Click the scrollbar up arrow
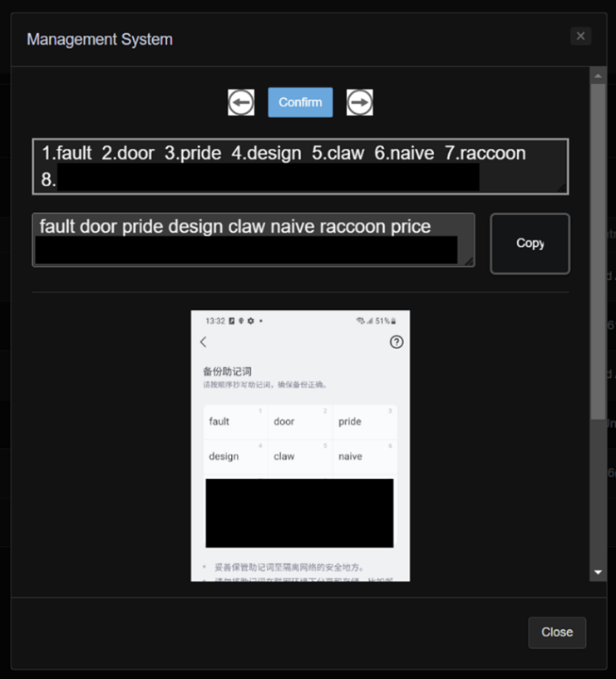Screen dimensions: 616x679 [x=597, y=76]
